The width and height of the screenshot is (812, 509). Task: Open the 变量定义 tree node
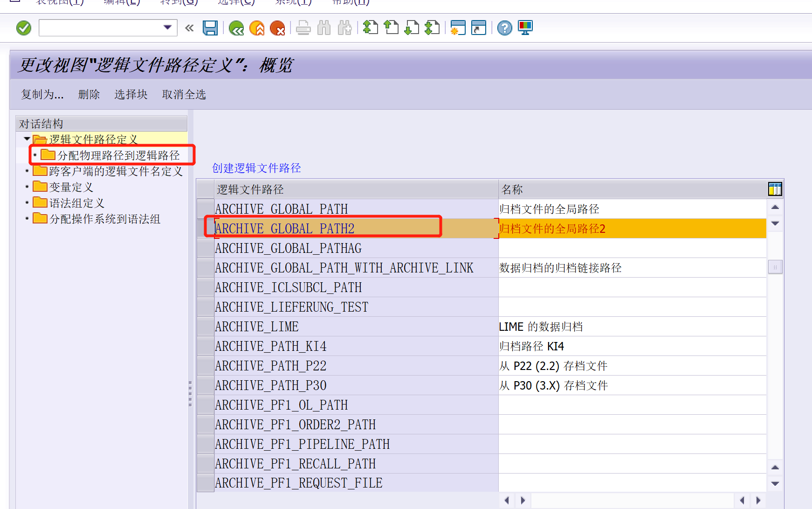pos(71,187)
